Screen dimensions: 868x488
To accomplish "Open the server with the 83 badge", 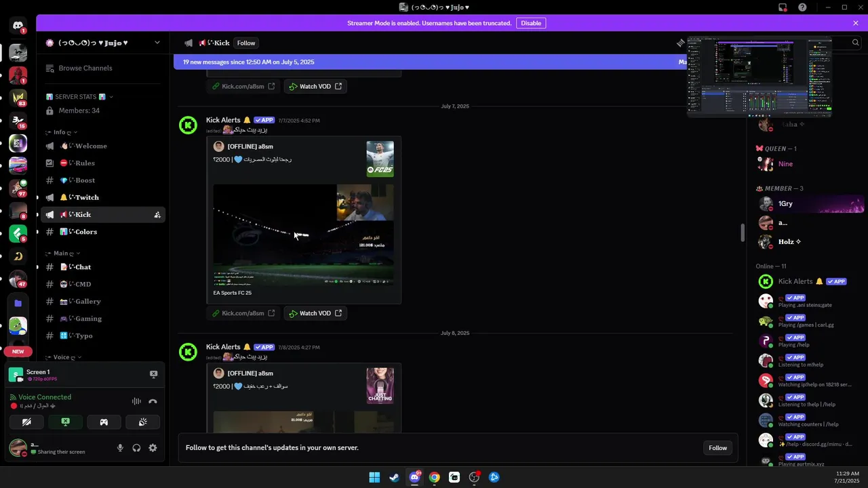I will pyautogui.click(x=18, y=98).
